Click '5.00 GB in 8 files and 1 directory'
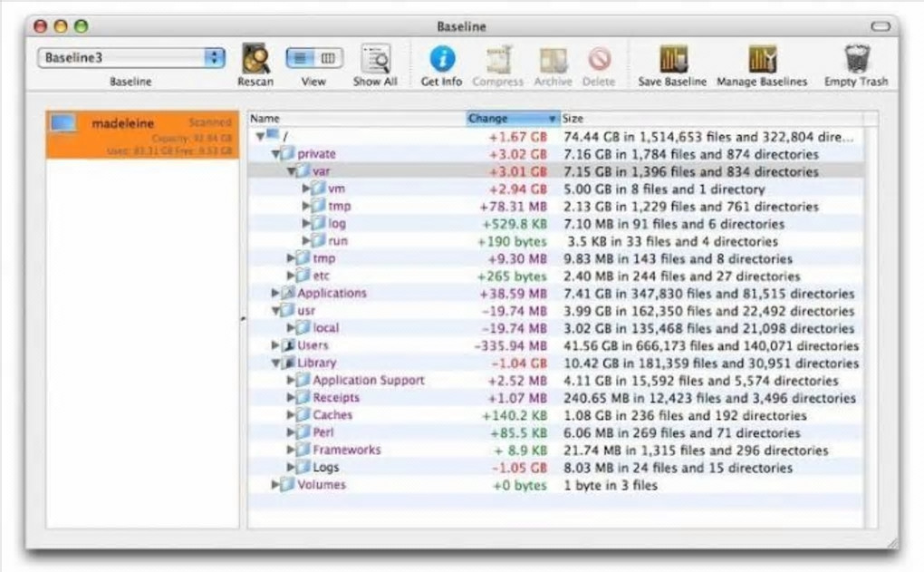The width and height of the screenshot is (924, 572). click(x=664, y=189)
